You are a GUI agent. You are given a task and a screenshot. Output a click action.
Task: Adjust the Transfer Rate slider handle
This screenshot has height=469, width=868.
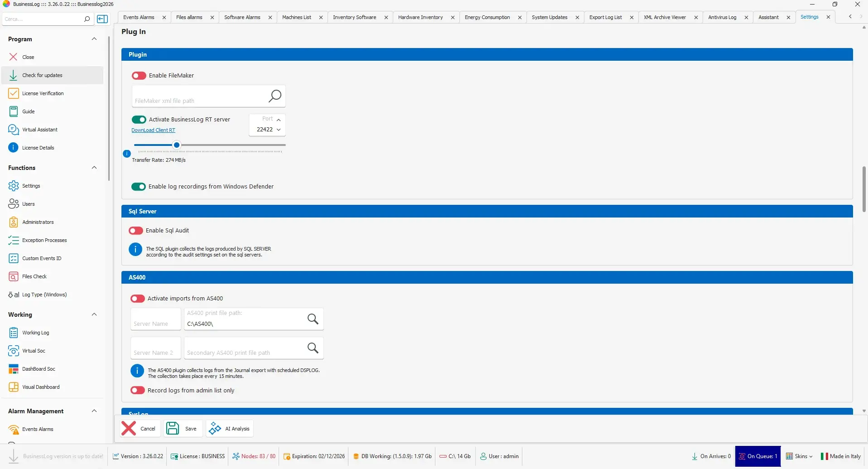pos(177,145)
